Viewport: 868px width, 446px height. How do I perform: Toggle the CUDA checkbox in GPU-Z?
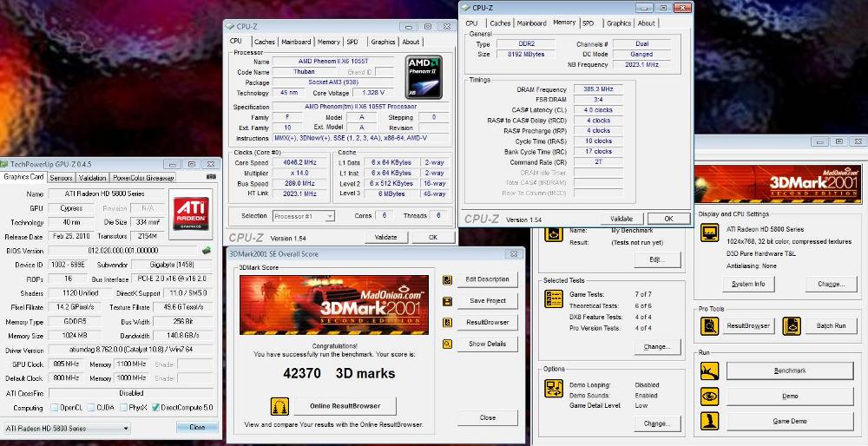click(x=91, y=408)
